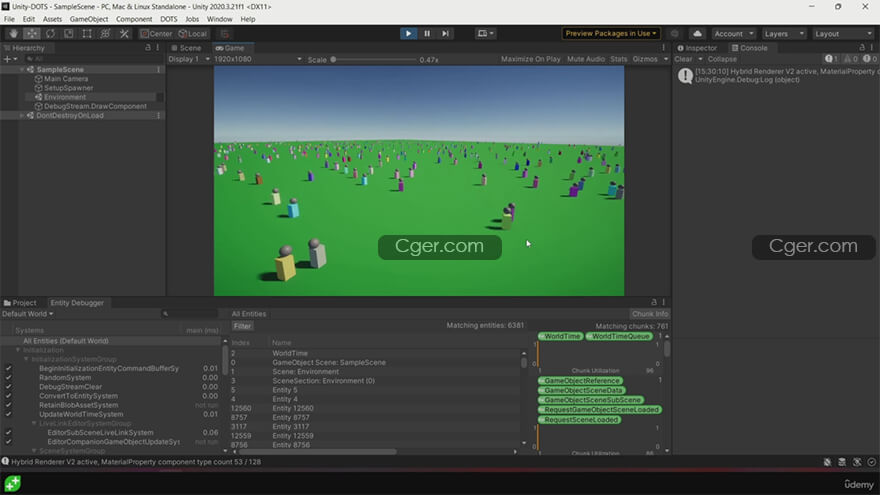Viewport: 880px width, 495px height.
Task: Open Unity Collaborate icon
Action: 675,34
